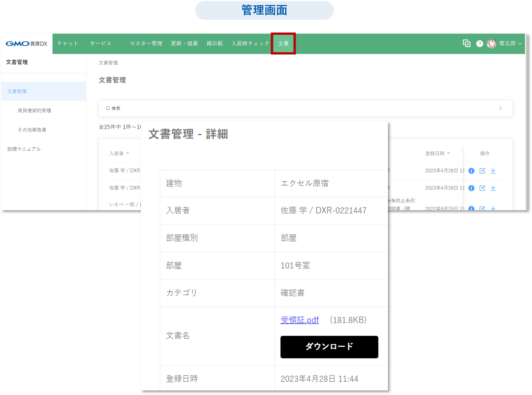
Task: Open the 受領証.pdf link
Action: tap(299, 320)
